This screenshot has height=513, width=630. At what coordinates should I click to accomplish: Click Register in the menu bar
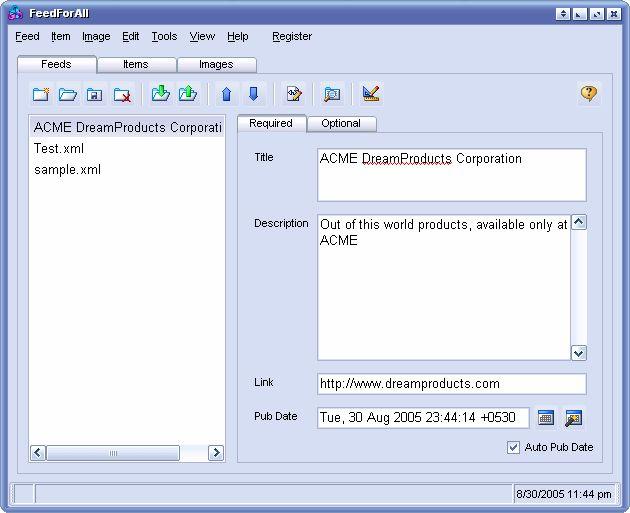(x=292, y=36)
